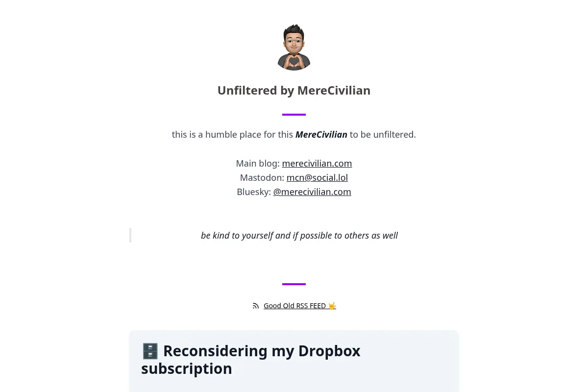Click the purple divider below the site title
This screenshot has width=588, height=392.
294,115
